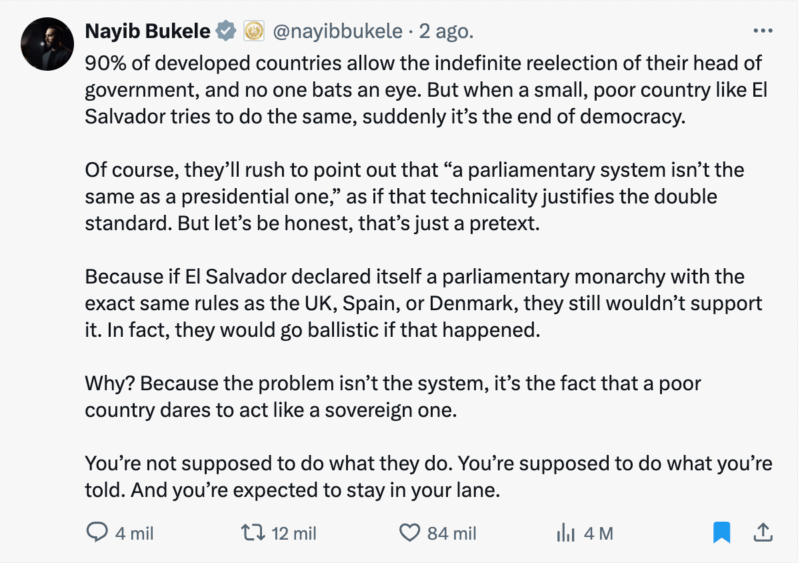The height and width of the screenshot is (563, 800).
Task: Open the repost arrows icon
Action: click(x=251, y=533)
